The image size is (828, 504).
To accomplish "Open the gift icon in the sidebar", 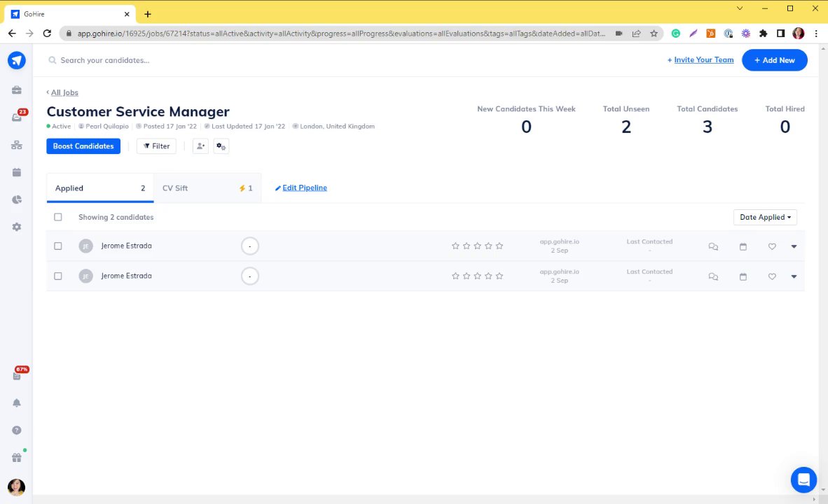I will tap(17, 458).
